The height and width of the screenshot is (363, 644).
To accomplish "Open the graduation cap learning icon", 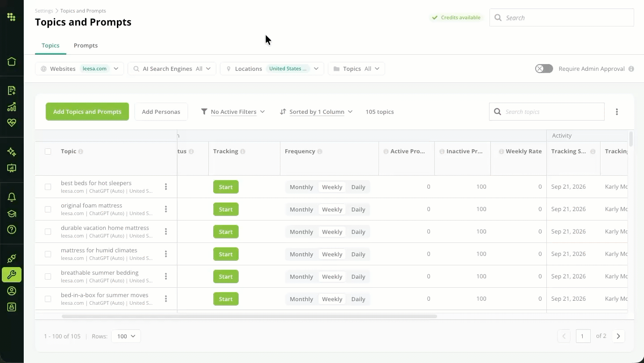I will [x=12, y=213].
